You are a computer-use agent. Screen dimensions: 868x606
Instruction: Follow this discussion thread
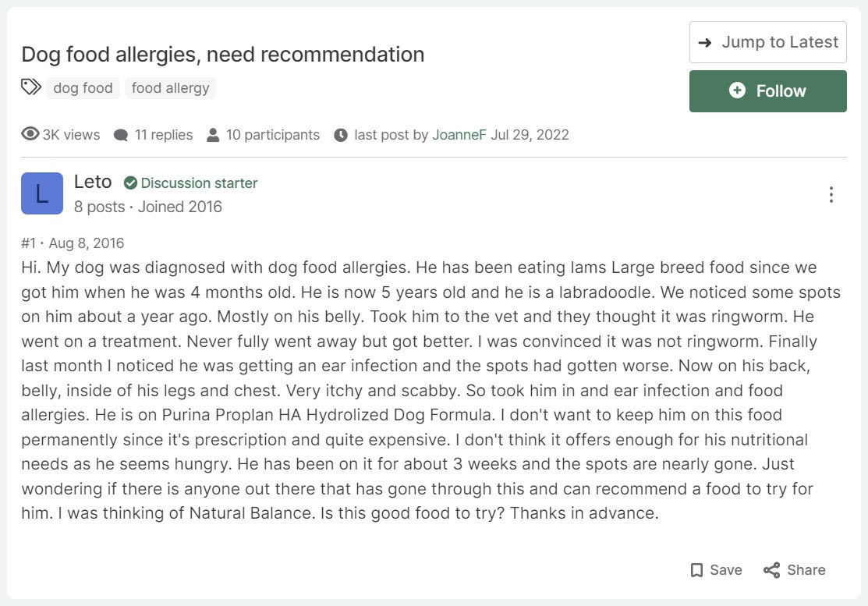767,91
